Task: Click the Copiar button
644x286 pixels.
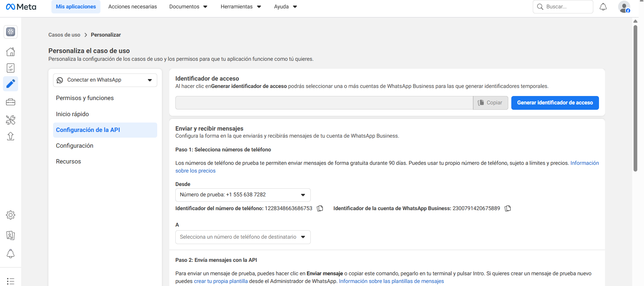Action: [x=490, y=103]
